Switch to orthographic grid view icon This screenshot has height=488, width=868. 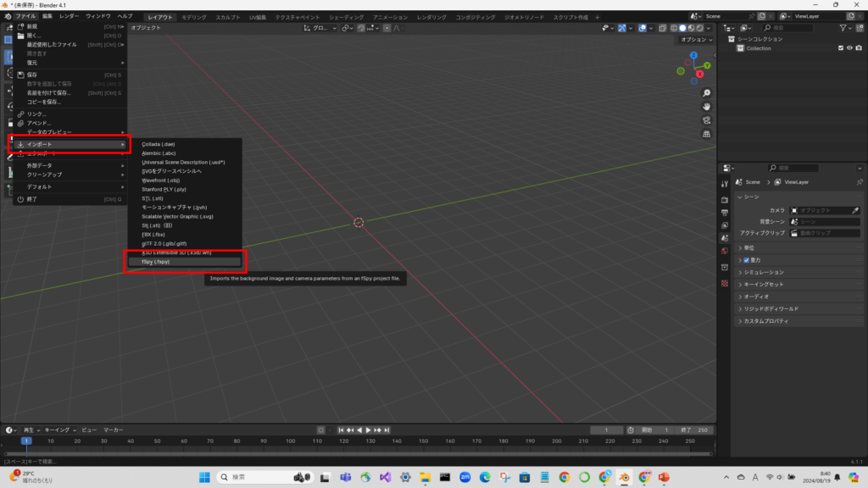tap(707, 134)
